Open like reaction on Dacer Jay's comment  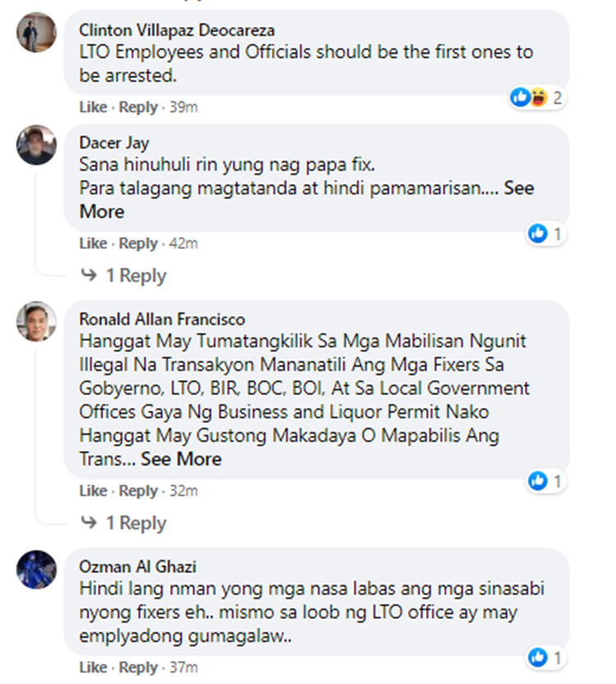(545, 234)
